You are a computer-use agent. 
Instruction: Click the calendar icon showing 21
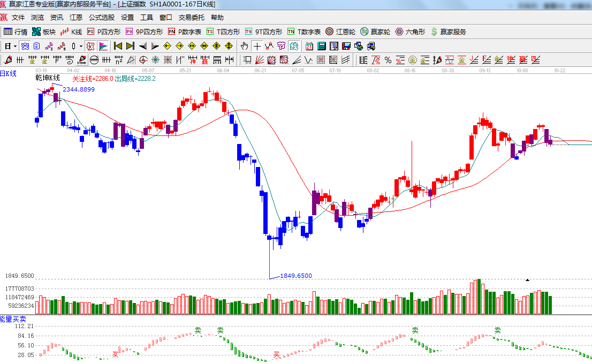[x=309, y=45]
